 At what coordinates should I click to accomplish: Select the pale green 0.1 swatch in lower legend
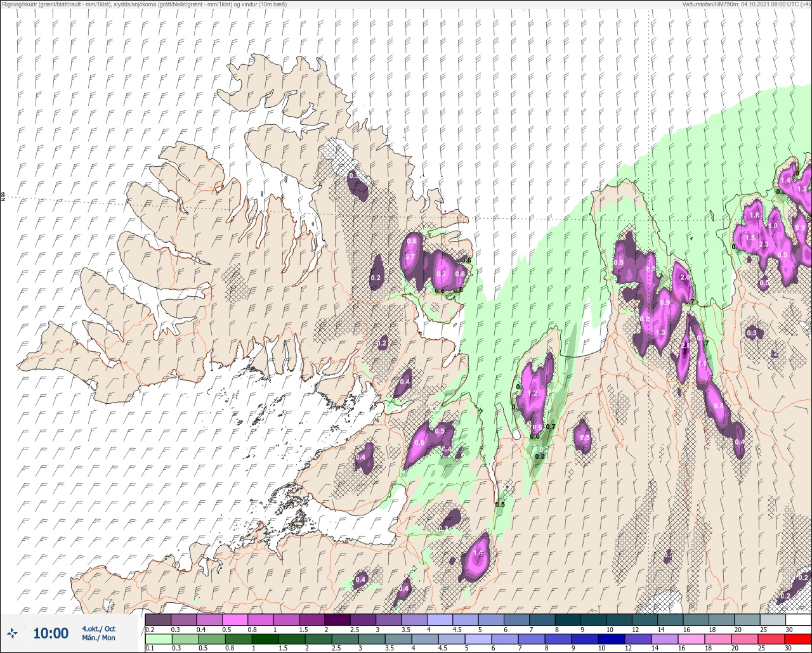tap(158, 640)
